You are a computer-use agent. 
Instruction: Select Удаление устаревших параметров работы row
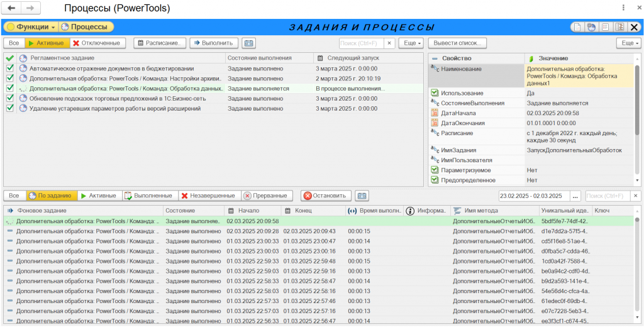tap(214, 108)
